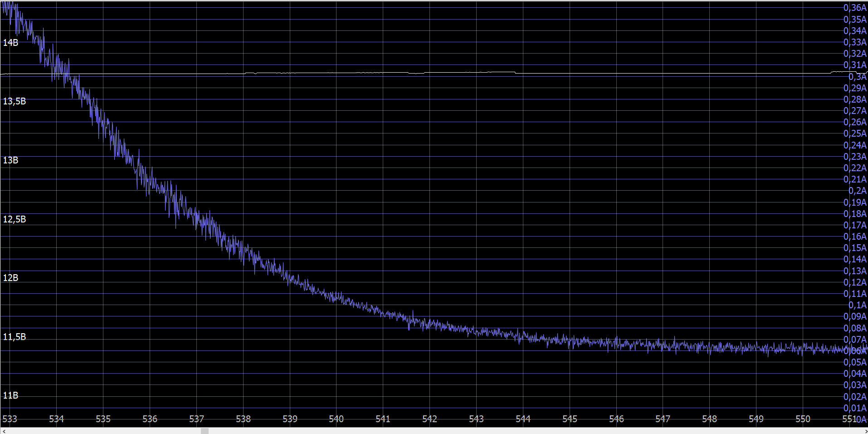This screenshot has width=868, height=434.
Task: Click the left arrow of the horizontal scrollbar
Action: pos(4,431)
